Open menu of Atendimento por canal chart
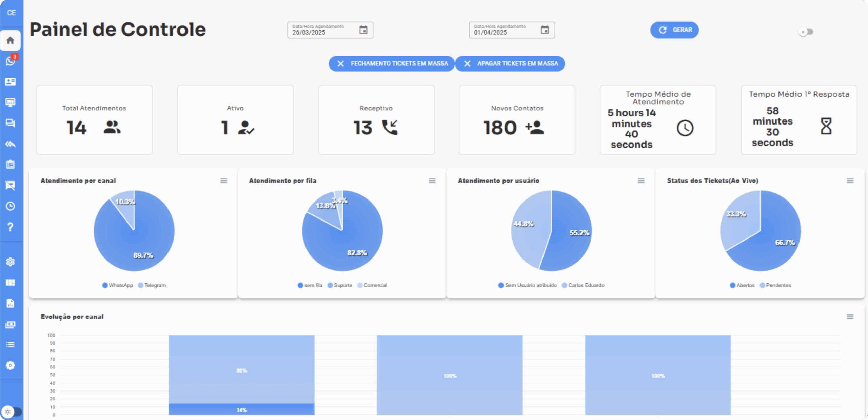 [x=224, y=181]
